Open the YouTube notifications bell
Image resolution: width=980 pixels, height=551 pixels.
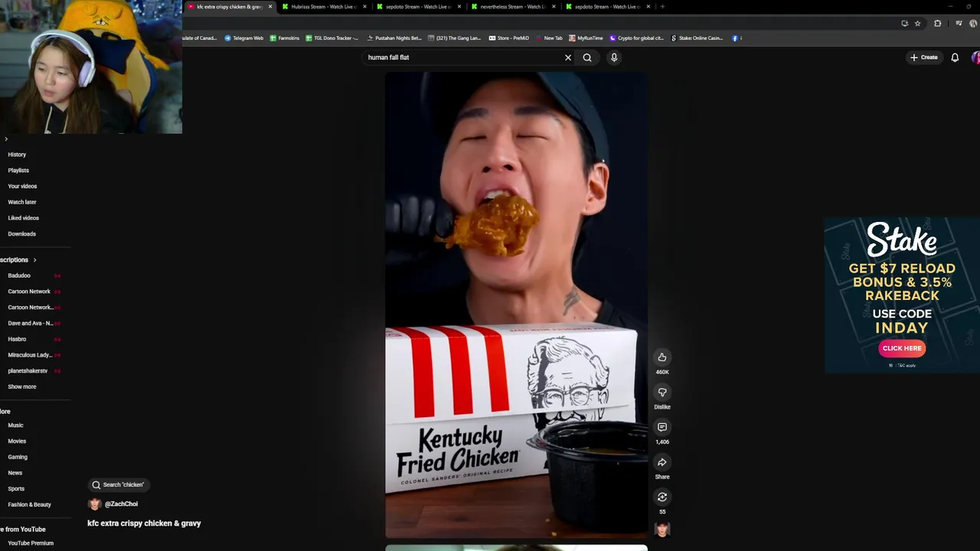pos(955,57)
